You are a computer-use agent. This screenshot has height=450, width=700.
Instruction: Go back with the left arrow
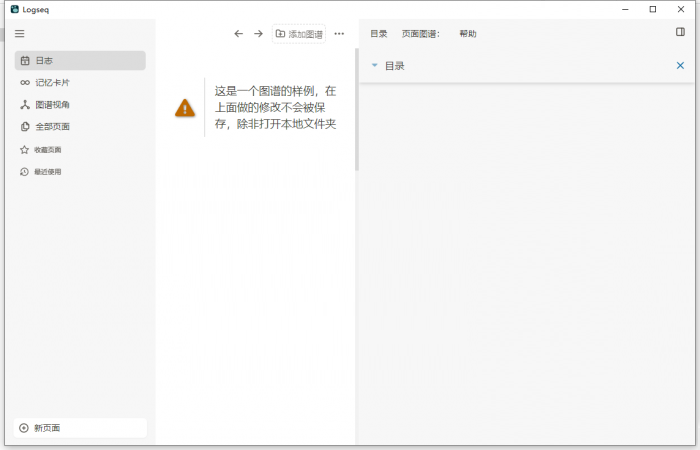click(x=238, y=34)
